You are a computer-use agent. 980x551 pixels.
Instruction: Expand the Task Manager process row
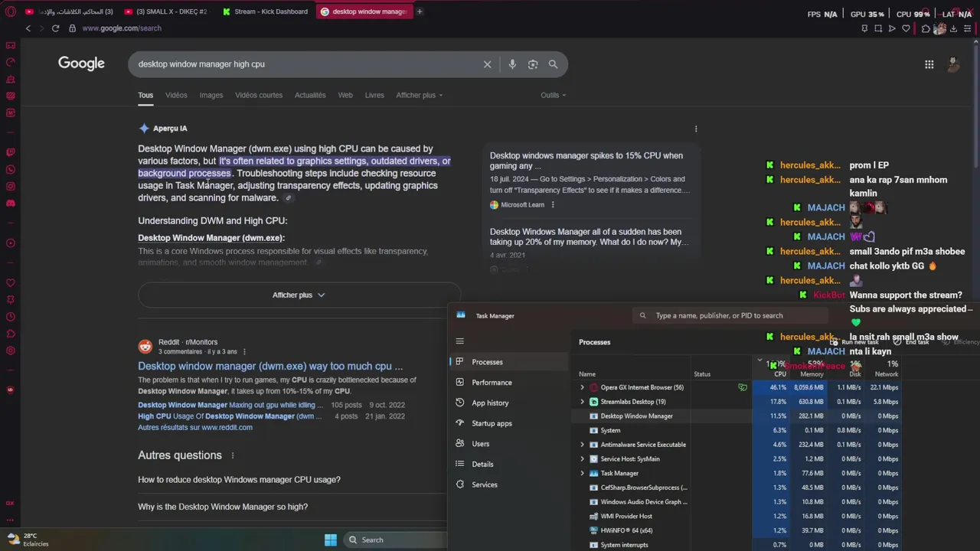(x=582, y=474)
